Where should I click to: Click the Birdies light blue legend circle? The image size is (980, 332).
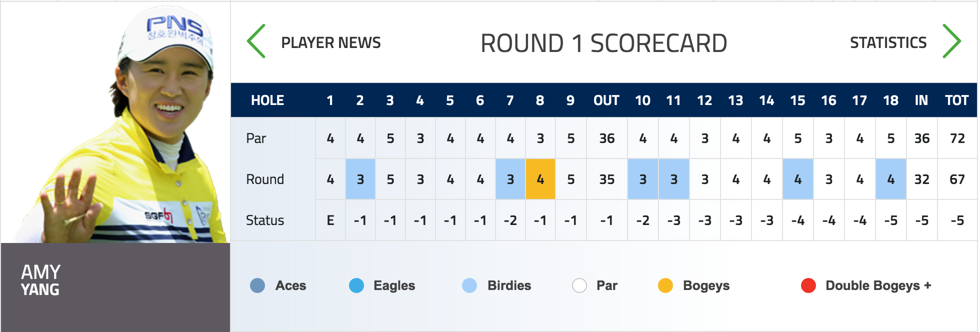pyautogui.click(x=469, y=285)
